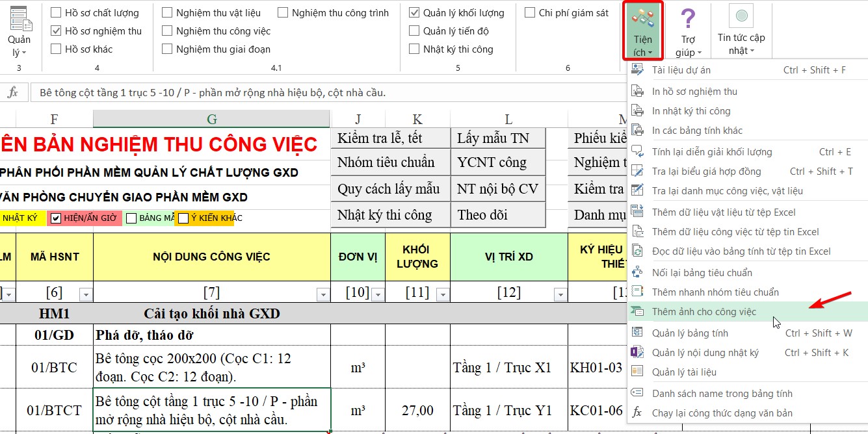This screenshot has height=434, width=868.
Task: Open the Tiện ích utilities dropdown
Action: point(642,31)
